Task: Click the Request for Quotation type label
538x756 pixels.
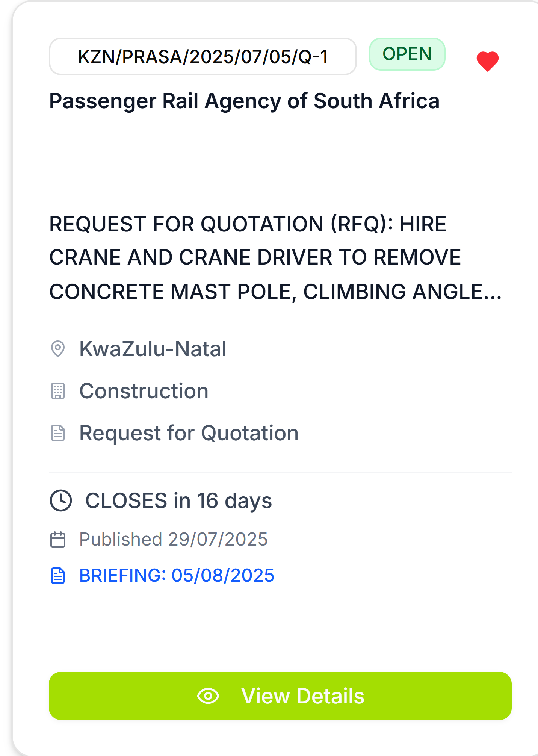Action: (189, 433)
